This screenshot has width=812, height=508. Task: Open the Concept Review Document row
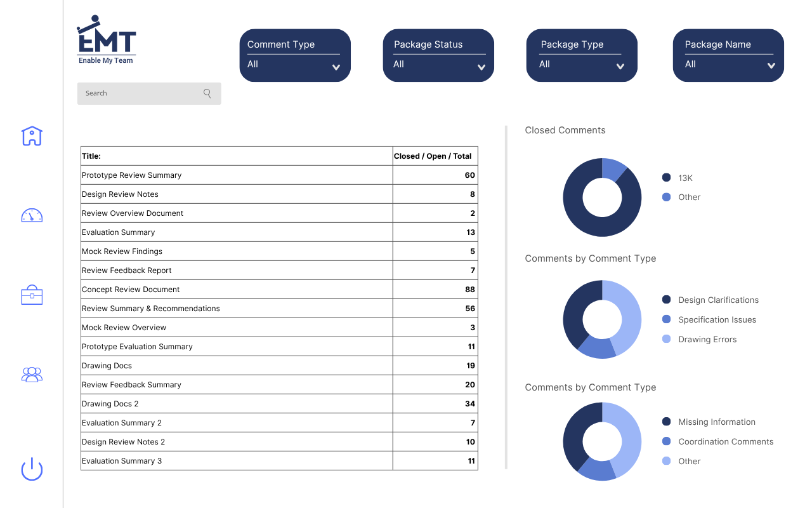tap(131, 290)
